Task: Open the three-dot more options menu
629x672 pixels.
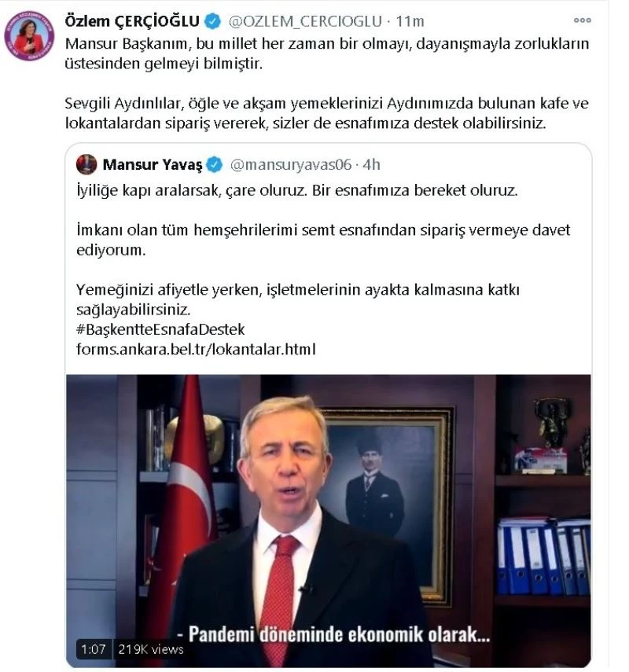Action: [582, 20]
